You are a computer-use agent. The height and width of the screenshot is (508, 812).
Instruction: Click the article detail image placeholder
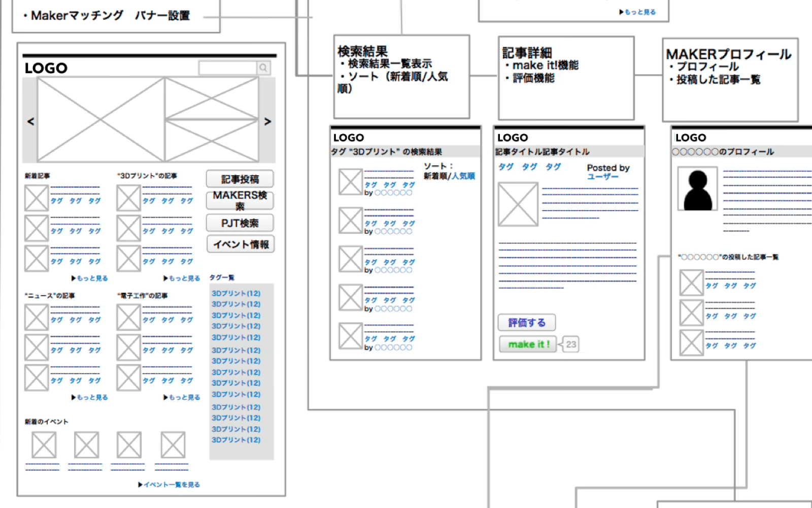tap(518, 204)
